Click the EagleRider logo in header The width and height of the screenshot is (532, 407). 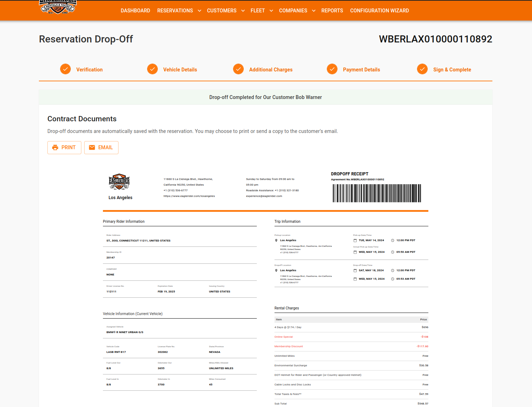click(x=58, y=7)
